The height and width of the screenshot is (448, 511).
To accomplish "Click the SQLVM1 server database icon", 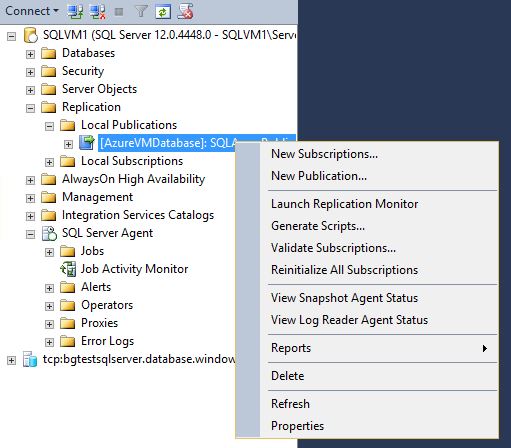I will pos(31,35).
